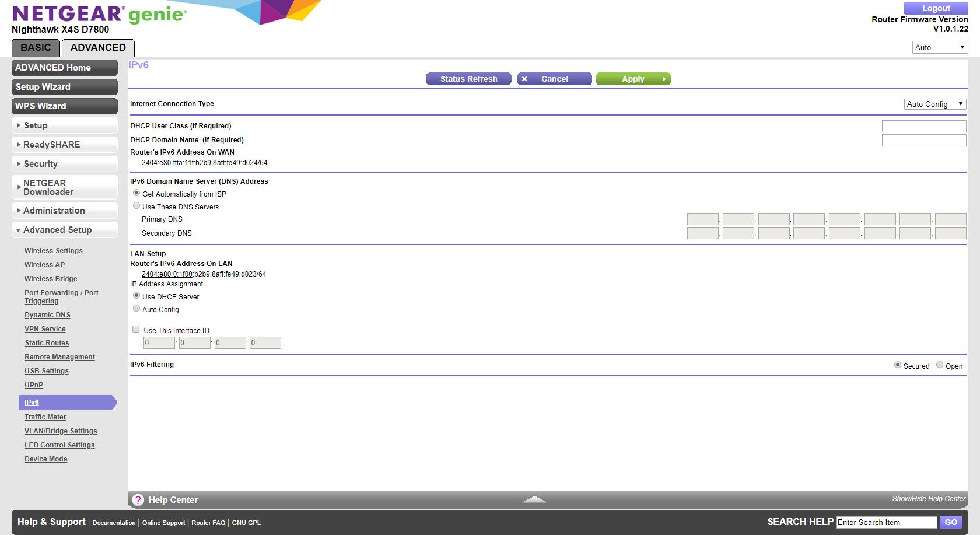980x535 pixels.
Task: Expand the ReadySHARE sidebar section
Action: click(x=64, y=145)
